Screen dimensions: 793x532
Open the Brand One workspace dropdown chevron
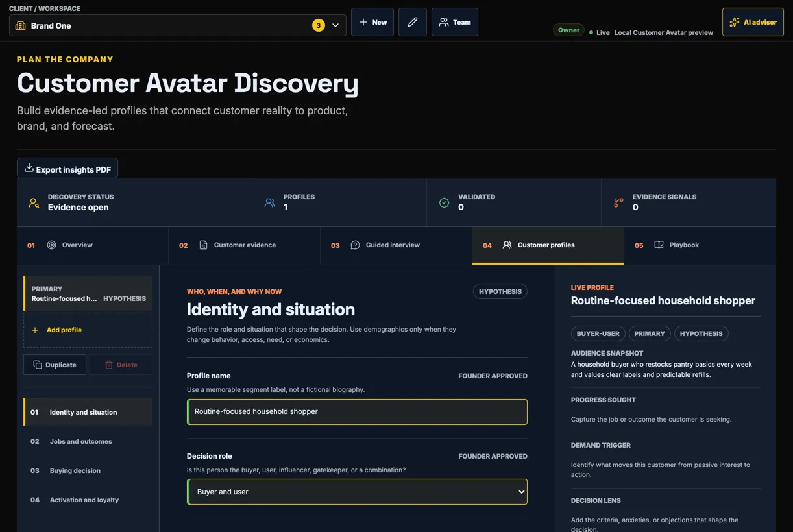point(335,25)
